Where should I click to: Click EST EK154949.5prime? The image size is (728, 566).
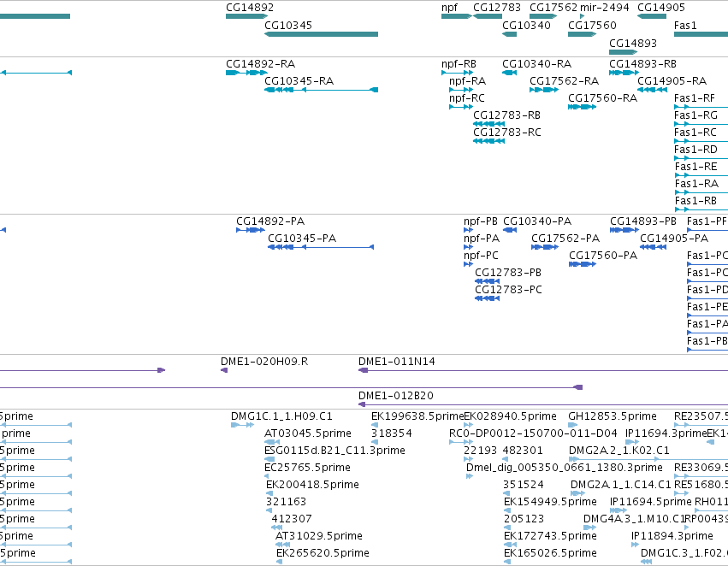[x=550, y=502]
